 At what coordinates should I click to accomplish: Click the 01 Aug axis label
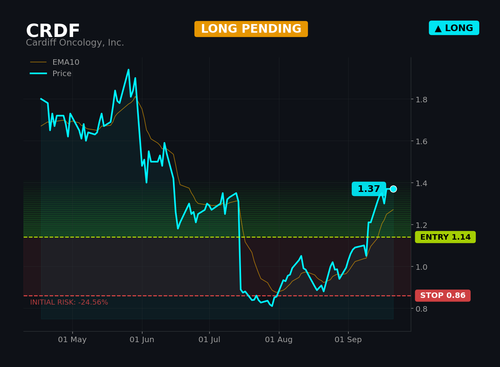click(279, 340)
